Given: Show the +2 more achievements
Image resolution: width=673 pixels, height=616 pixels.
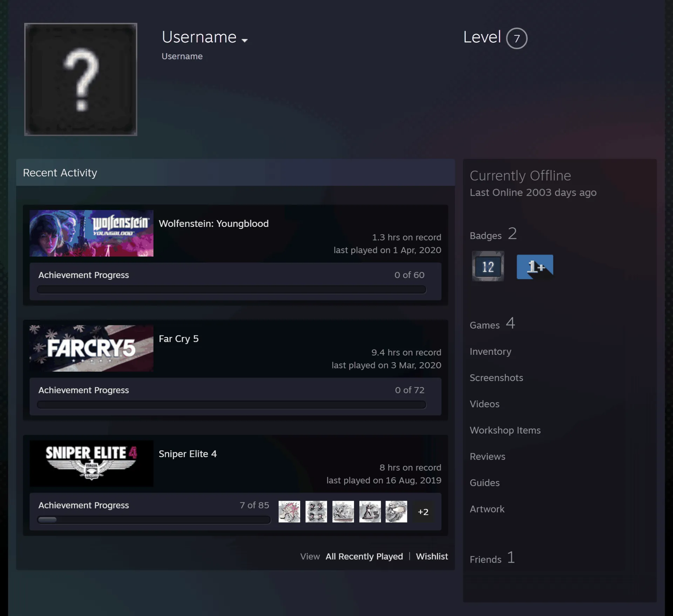Looking at the screenshot, I should point(423,512).
